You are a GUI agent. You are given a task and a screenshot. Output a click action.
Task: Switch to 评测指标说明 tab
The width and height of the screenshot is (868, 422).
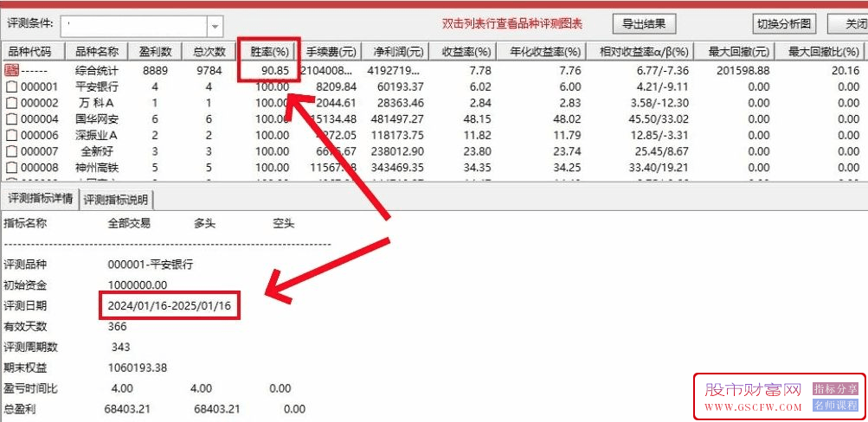click(x=116, y=201)
